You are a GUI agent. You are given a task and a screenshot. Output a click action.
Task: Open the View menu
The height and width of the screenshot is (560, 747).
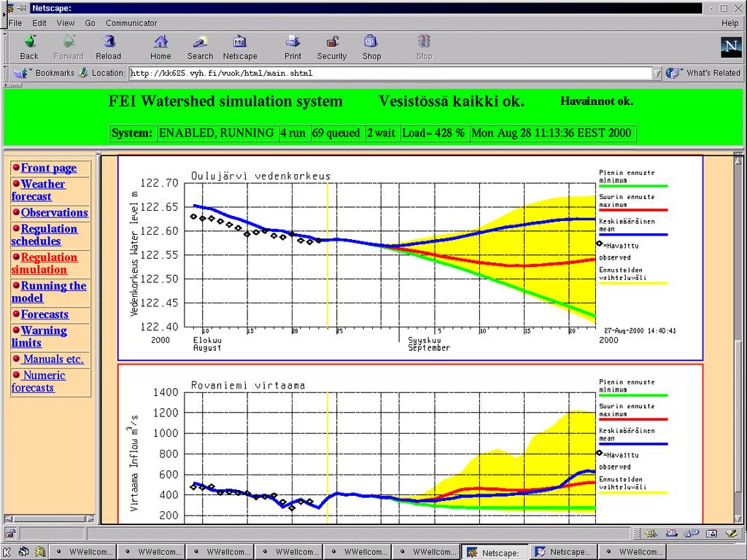[66, 23]
